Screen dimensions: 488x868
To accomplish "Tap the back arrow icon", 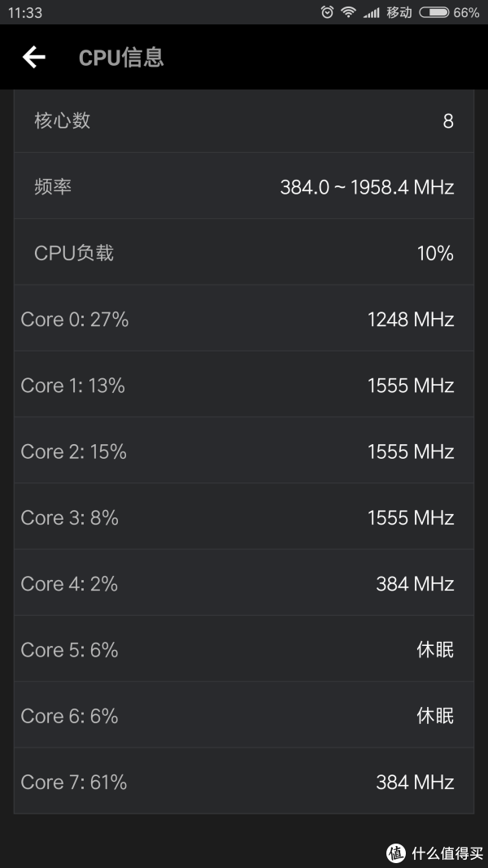I will coord(33,57).
